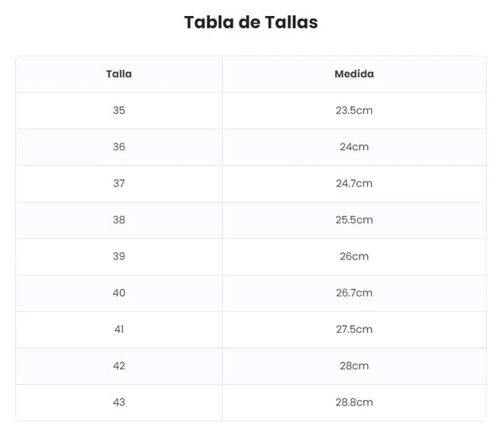
Task: Click the 25.5cm measurement value
Action: 354,220
